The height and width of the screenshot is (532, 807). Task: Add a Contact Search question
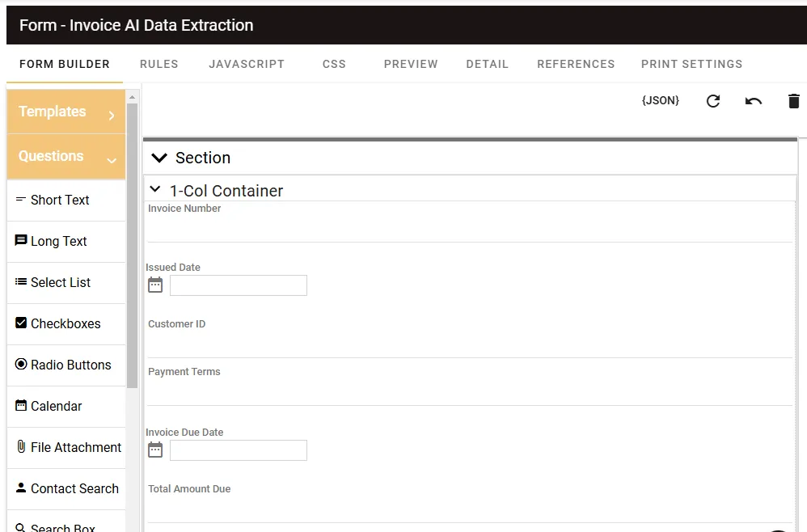click(67, 488)
